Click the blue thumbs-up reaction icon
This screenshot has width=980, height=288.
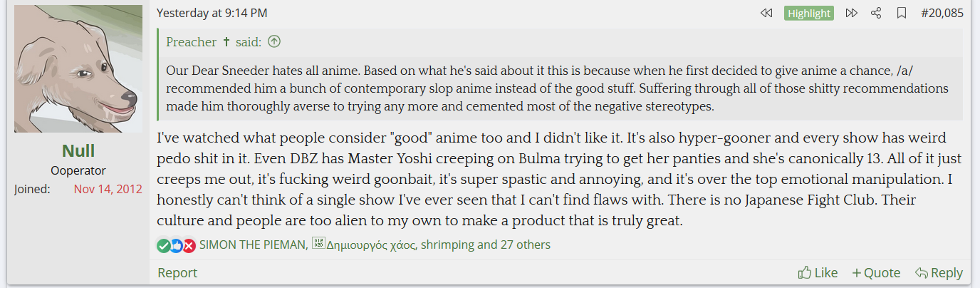click(176, 246)
